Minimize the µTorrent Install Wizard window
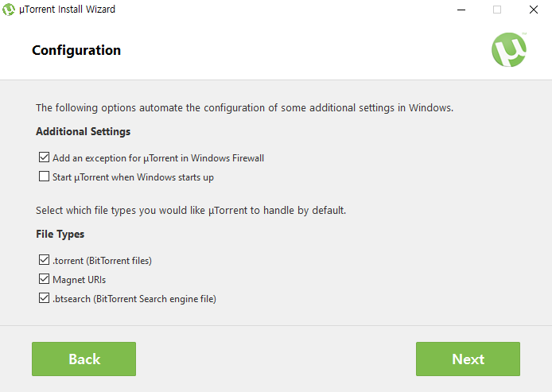Image resolution: width=552 pixels, height=392 pixels. [x=461, y=10]
